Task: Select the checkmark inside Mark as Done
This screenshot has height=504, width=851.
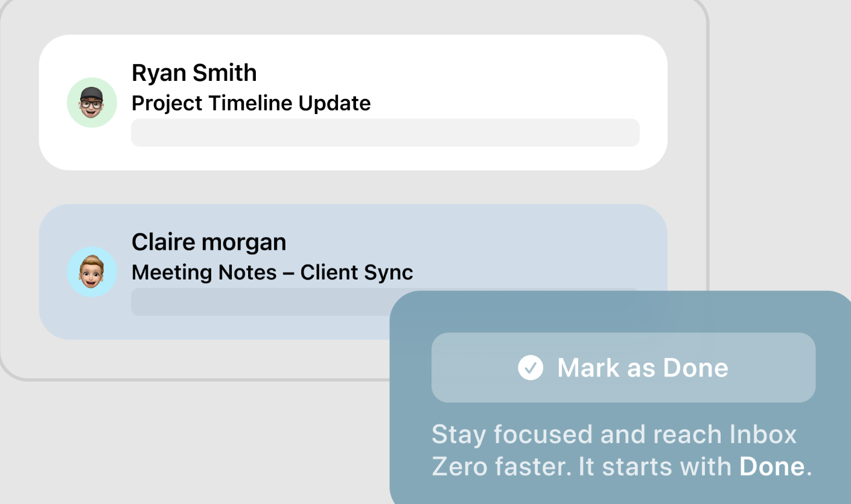Action: tap(531, 367)
